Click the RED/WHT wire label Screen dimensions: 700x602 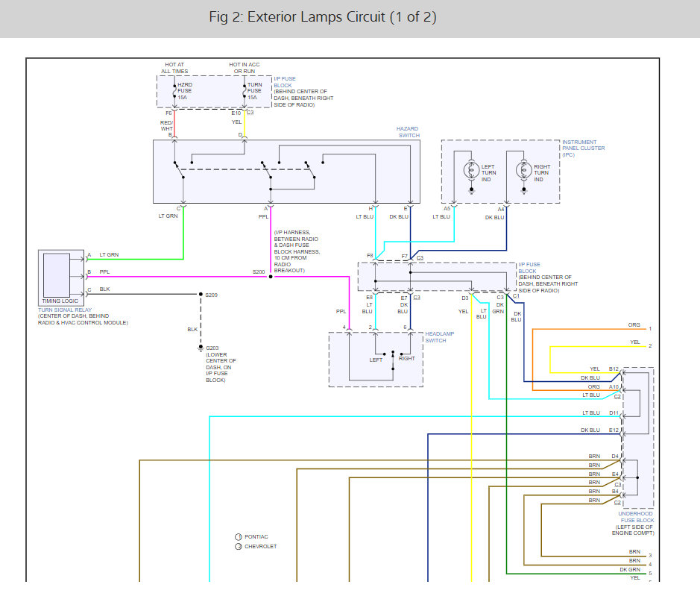[166, 125]
